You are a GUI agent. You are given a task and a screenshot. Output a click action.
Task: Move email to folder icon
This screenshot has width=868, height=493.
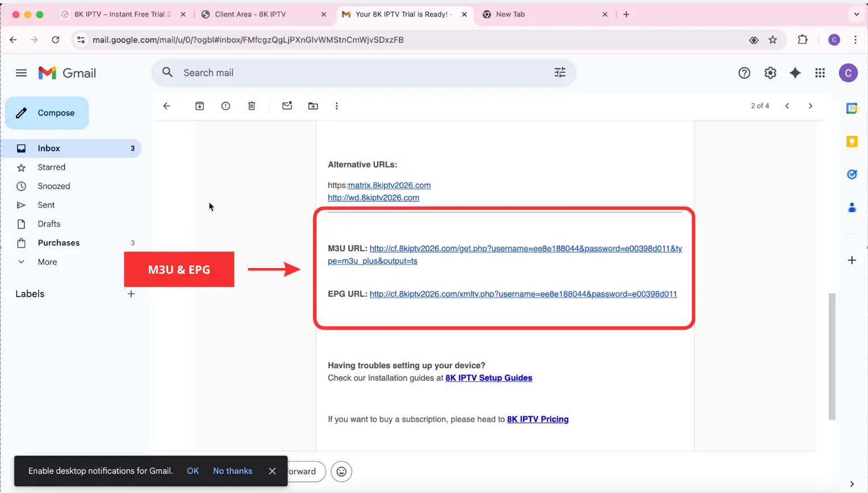click(x=313, y=106)
